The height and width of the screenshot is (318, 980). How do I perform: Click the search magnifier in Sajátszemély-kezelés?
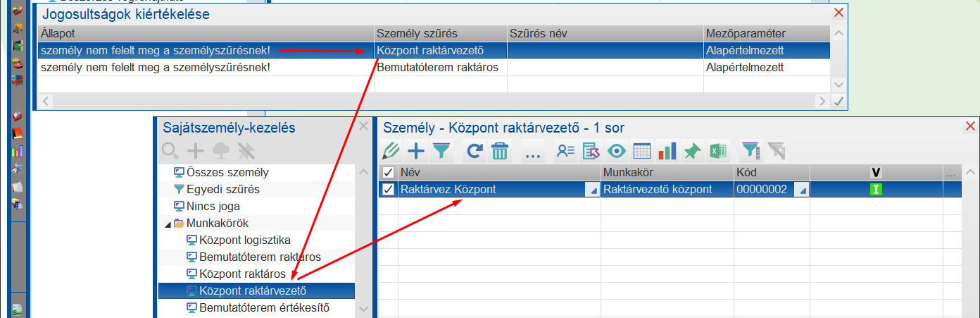coord(170,150)
